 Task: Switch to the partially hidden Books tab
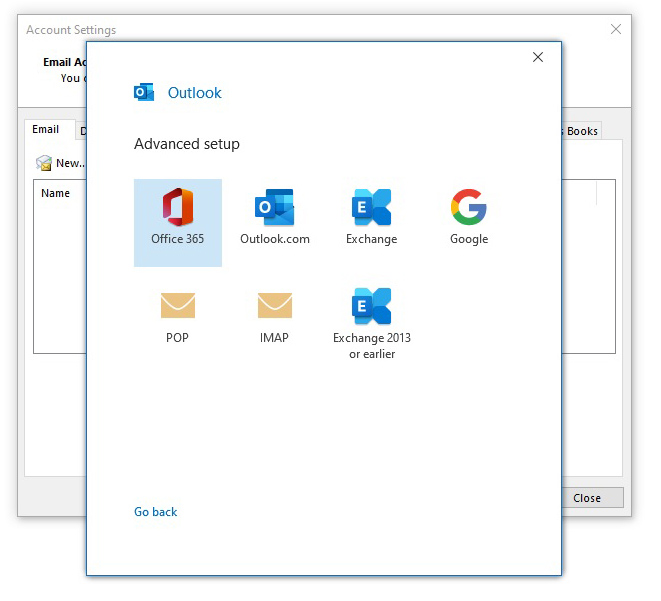tap(581, 131)
